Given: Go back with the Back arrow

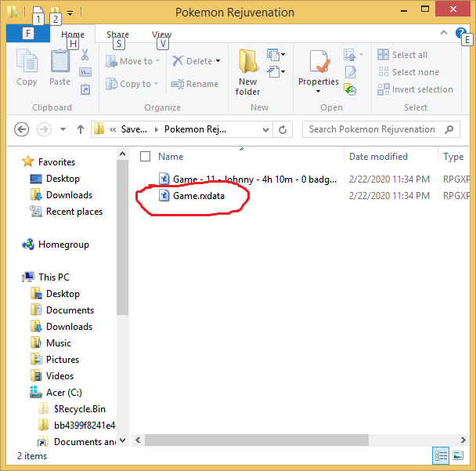Looking at the screenshot, I should coord(22,129).
